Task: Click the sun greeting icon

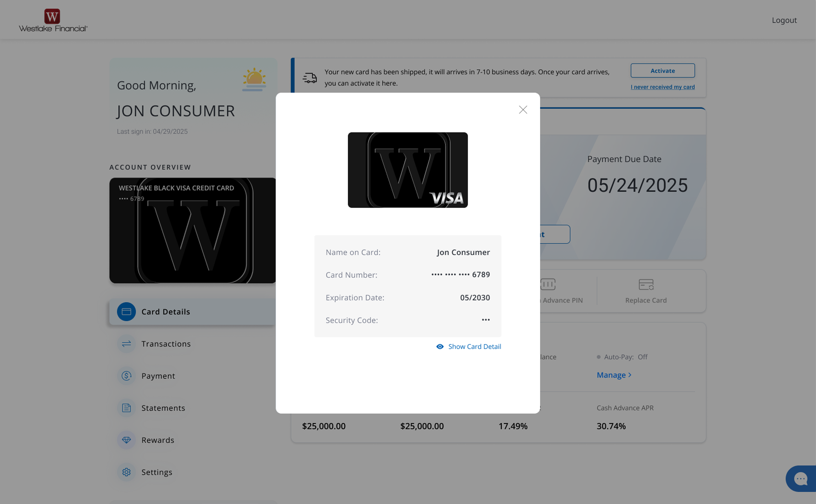Action: tap(254, 79)
